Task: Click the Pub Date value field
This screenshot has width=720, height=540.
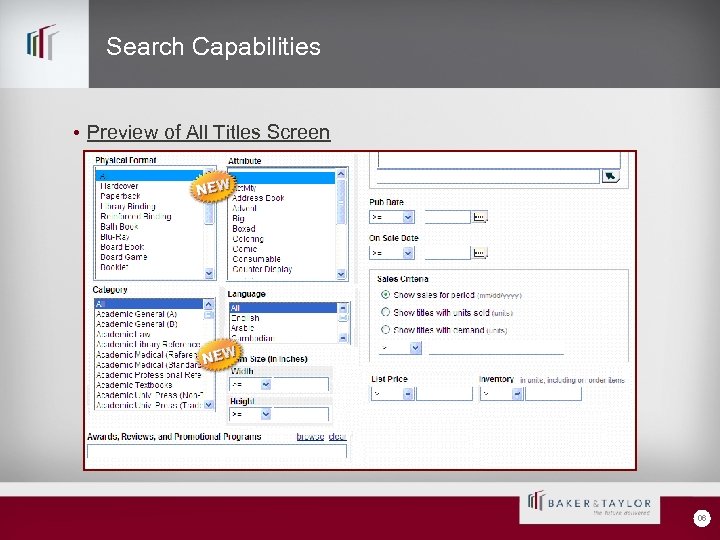Action: 448,217
